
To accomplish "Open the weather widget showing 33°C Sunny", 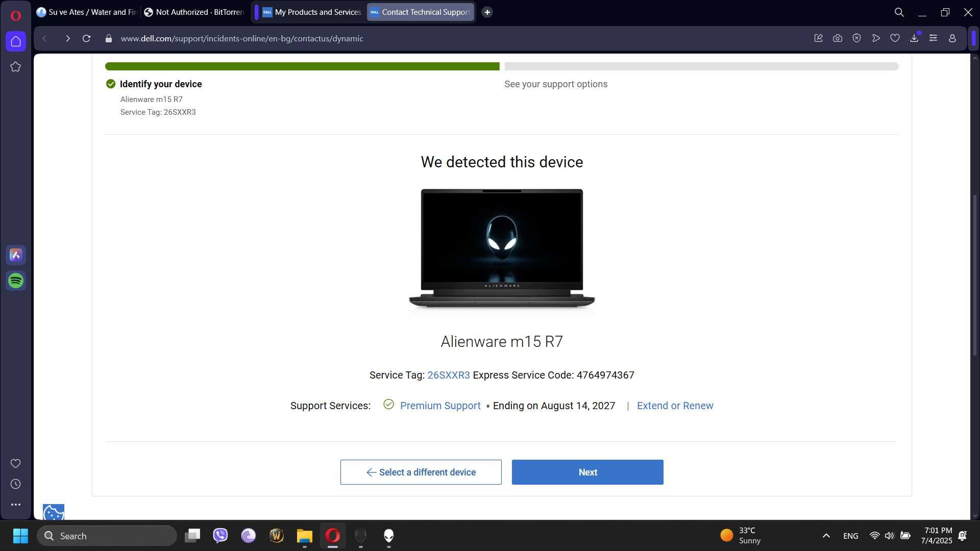I will coord(741,536).
